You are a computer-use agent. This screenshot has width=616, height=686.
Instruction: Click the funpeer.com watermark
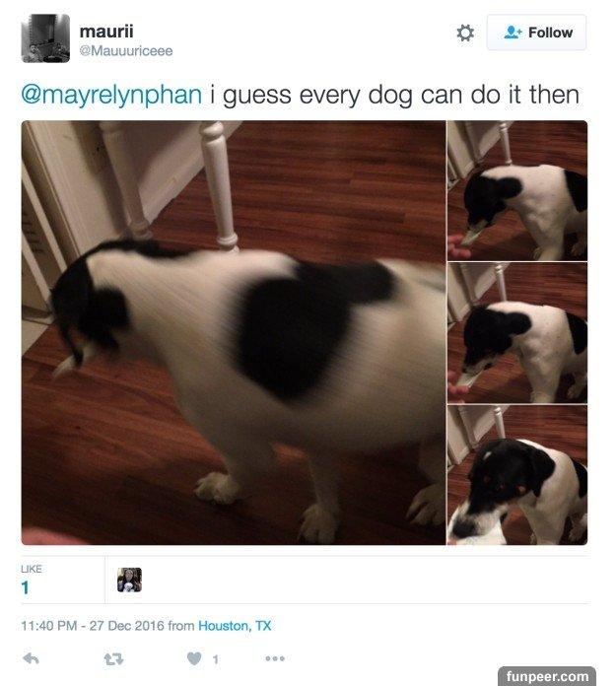tap(547, 676)
